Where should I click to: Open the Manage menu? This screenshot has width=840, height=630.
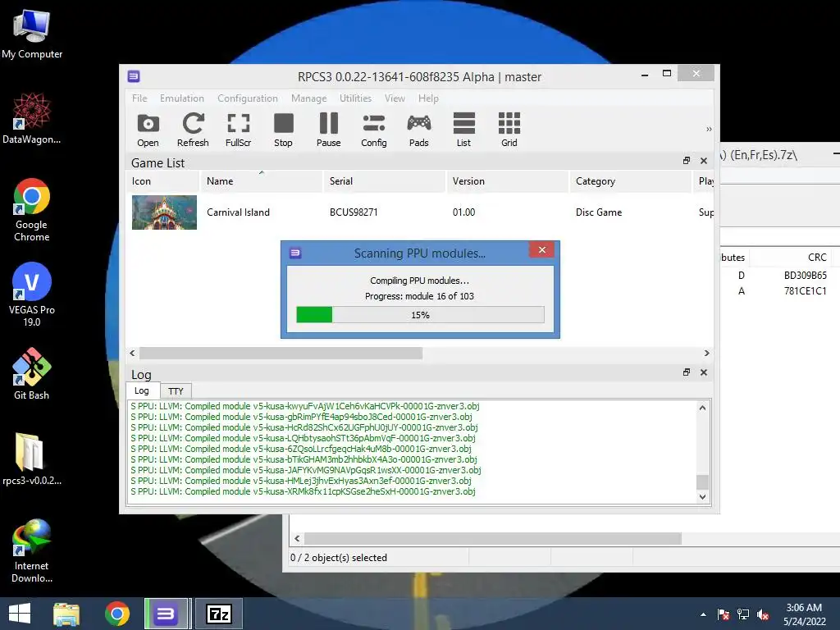(x=309, y=98)
